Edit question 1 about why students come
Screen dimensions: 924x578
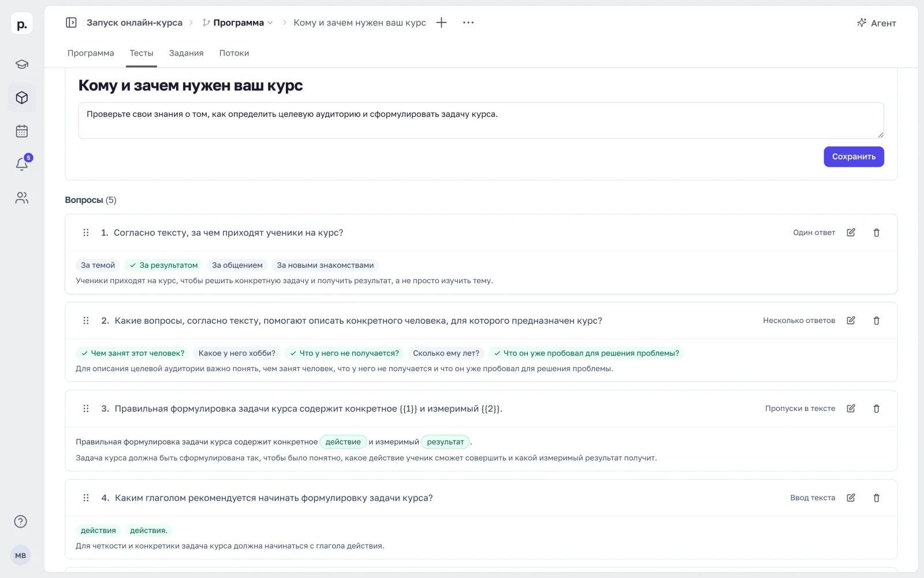click(851, 232)
